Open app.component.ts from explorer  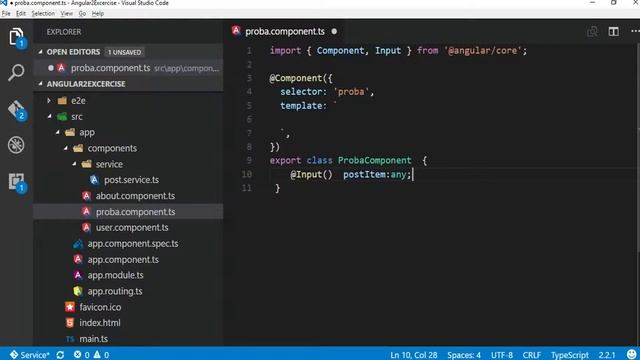click(123, 260)
